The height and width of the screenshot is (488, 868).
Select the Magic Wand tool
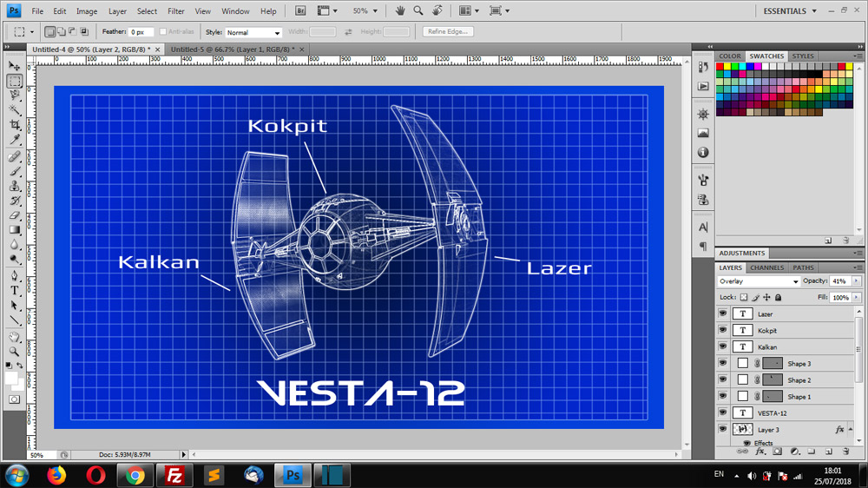pyautogui.click(x=15, y=109)
